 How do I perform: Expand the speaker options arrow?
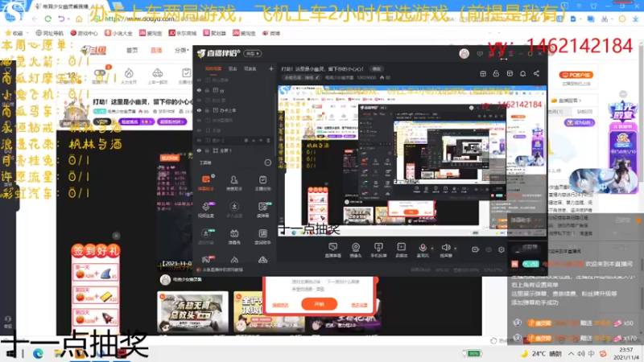455,249
